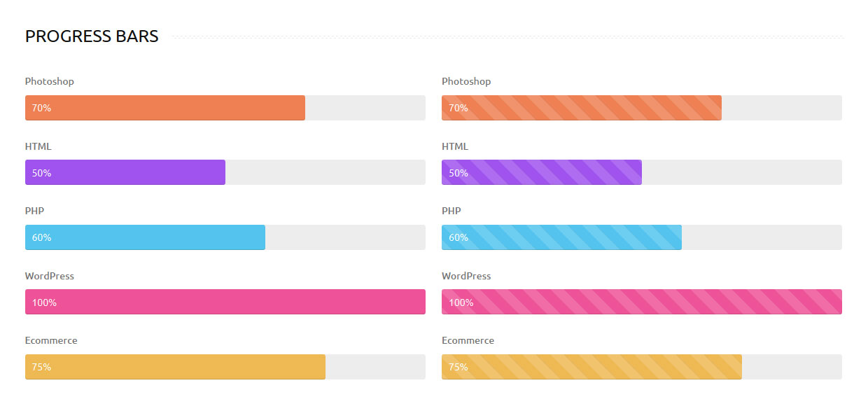Select the striped purple HTML progress bar
Screen dimensions: 868x411
[541, 172]
